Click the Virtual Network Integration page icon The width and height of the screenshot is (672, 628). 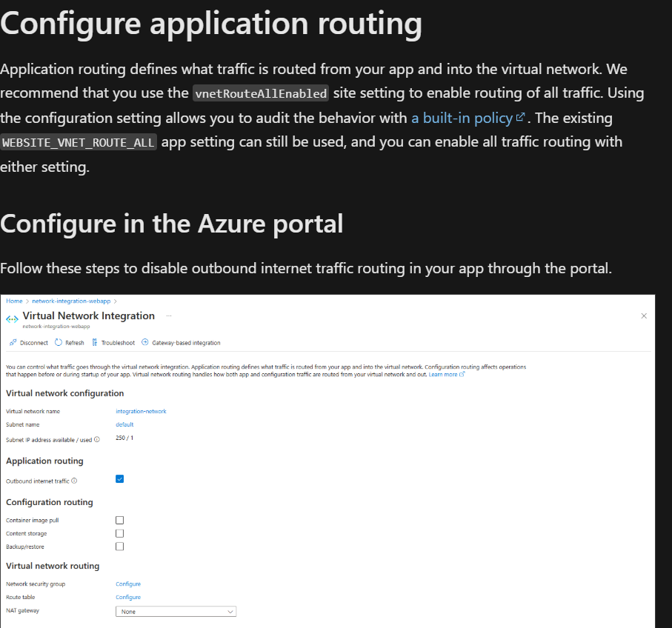[x=13, y=318]
